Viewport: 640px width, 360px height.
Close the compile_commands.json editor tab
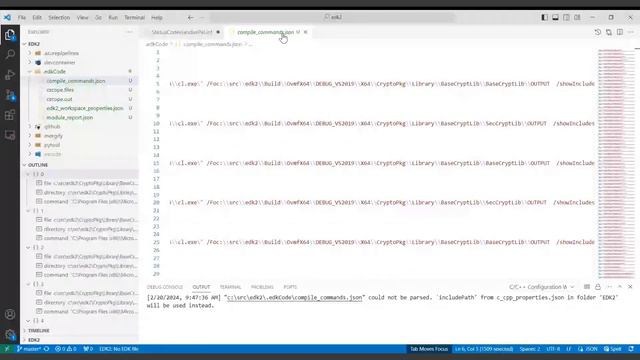tap(305, 32)
